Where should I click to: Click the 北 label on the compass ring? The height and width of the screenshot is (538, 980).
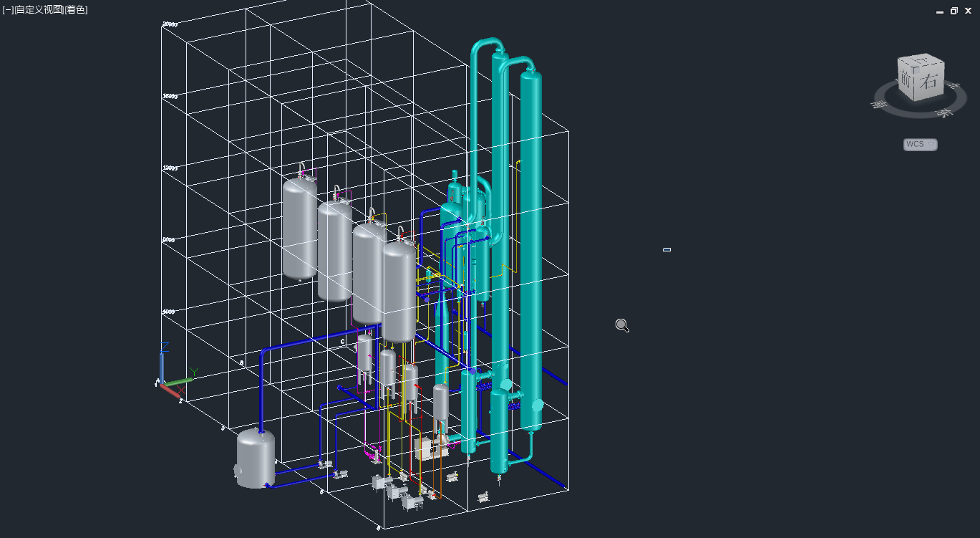953,86
